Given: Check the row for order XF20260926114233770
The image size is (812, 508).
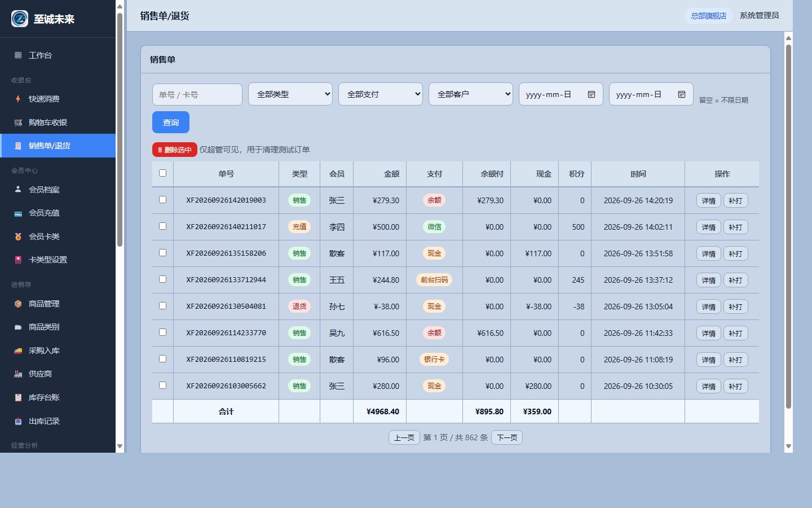Looking at the screenshot, I should (x=163, y=332).
